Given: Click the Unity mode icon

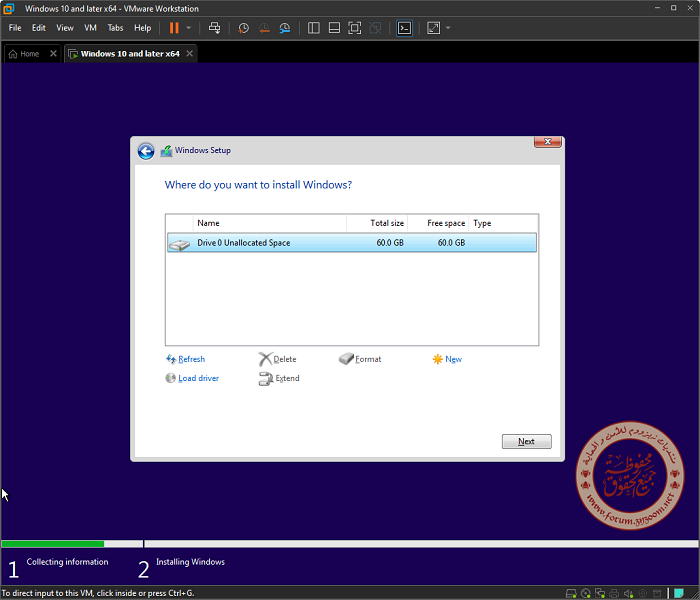Looking at the screenshot, I should tap(375, 28).
